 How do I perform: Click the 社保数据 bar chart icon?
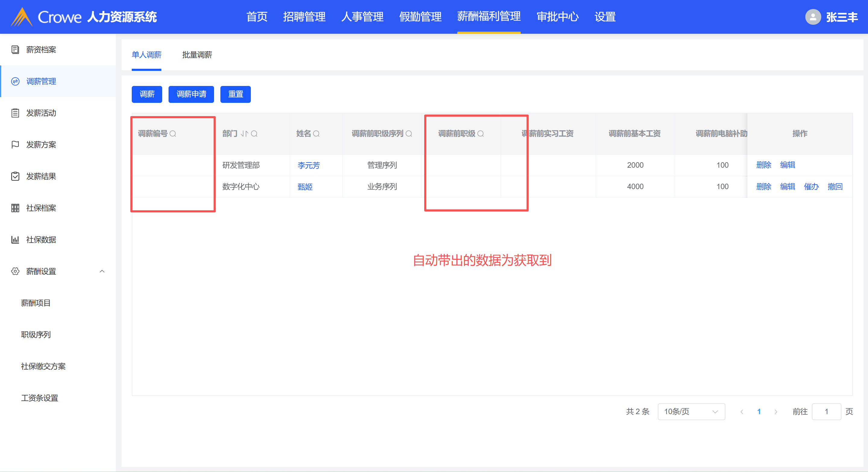click(x=15, y=240)
